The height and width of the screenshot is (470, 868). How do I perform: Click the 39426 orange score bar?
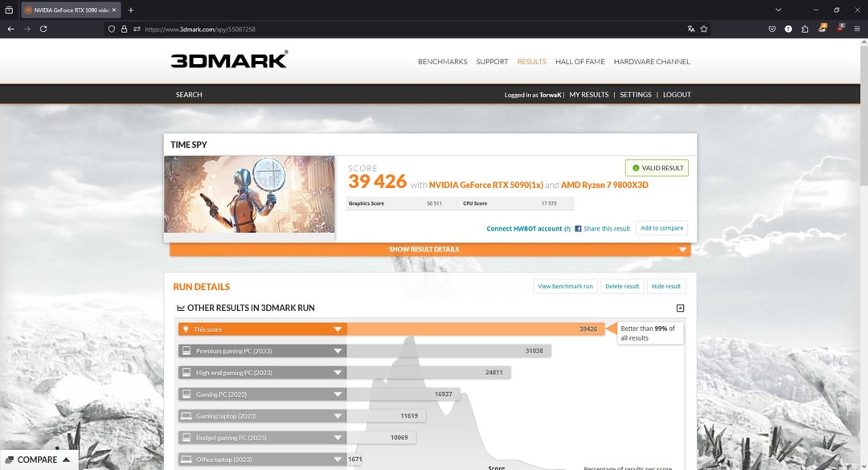(x=476, y=329)
